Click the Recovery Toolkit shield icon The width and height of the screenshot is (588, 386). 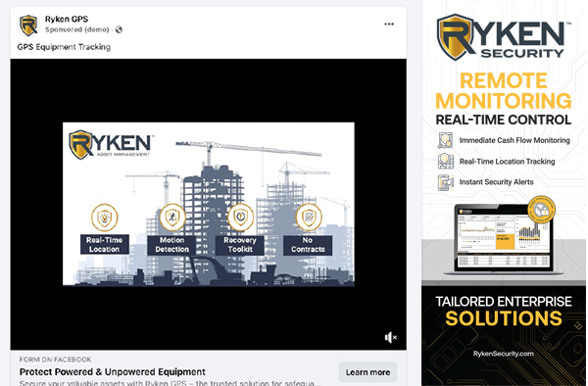(240, 217)
